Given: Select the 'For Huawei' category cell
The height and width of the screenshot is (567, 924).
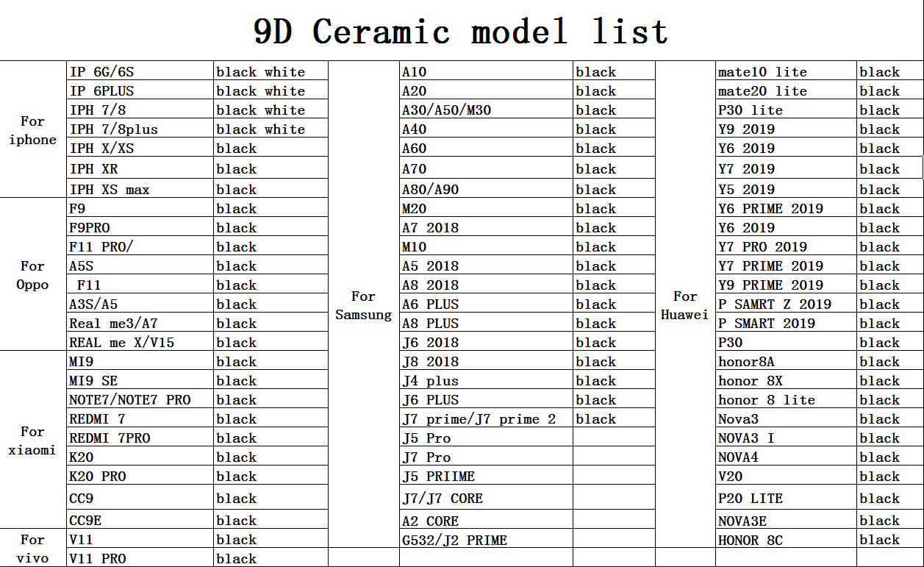Looking at the screenshot, I should click(684, 305).
